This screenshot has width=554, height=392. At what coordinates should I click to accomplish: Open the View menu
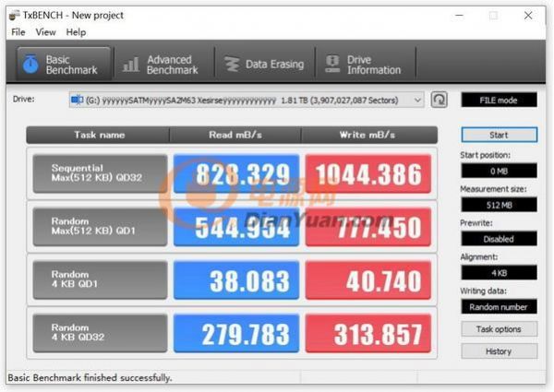[x=46, y=31]
